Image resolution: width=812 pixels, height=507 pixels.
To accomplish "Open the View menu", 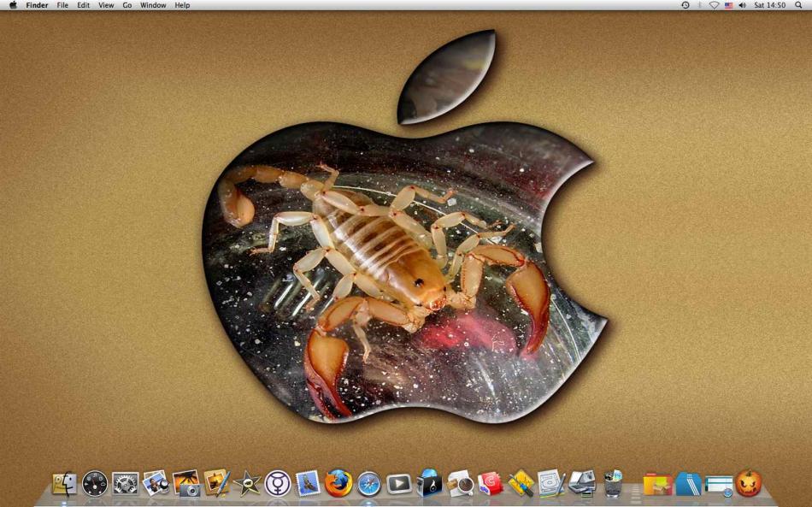I will click(x=106, y=5).
